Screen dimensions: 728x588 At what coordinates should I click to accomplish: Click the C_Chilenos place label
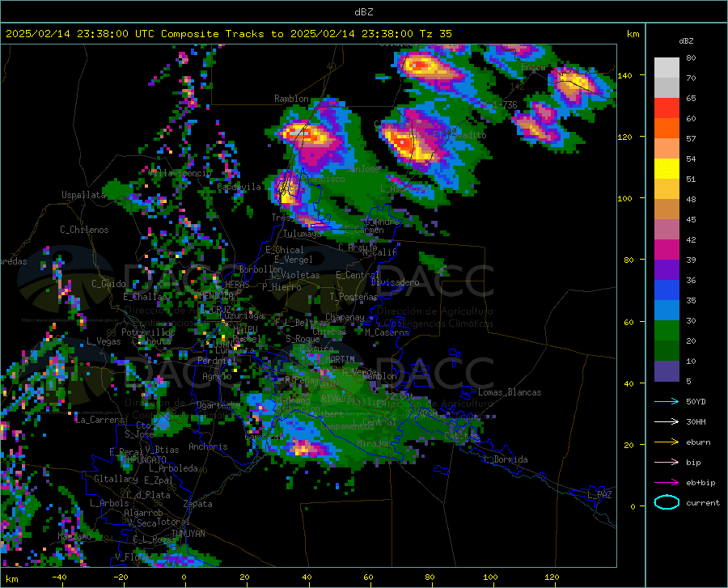tap(84, 230)
